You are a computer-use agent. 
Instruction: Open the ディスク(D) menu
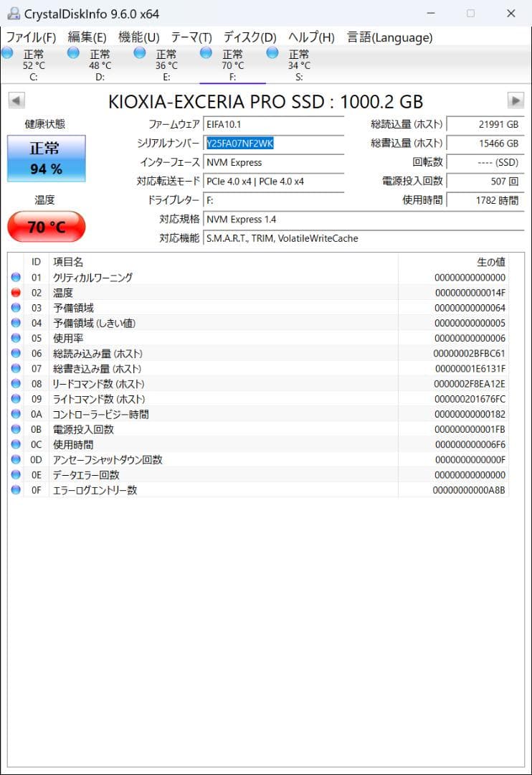click(x=250, y=37)
